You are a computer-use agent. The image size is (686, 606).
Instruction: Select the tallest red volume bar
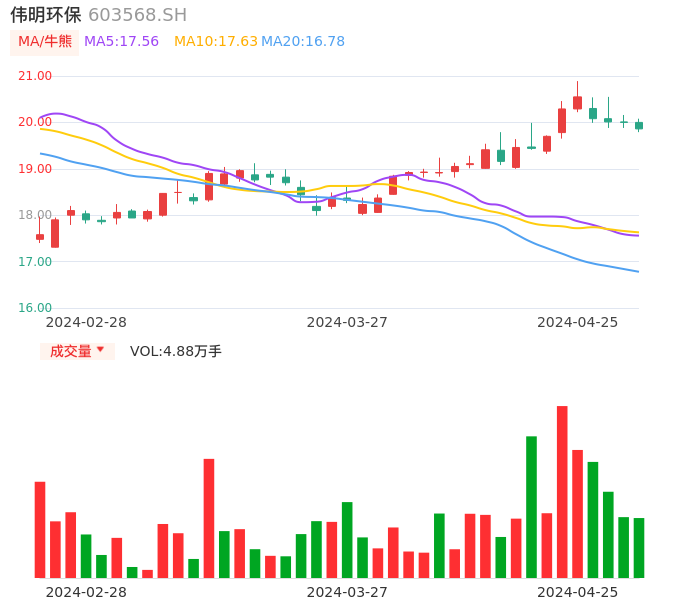point(562,492)
